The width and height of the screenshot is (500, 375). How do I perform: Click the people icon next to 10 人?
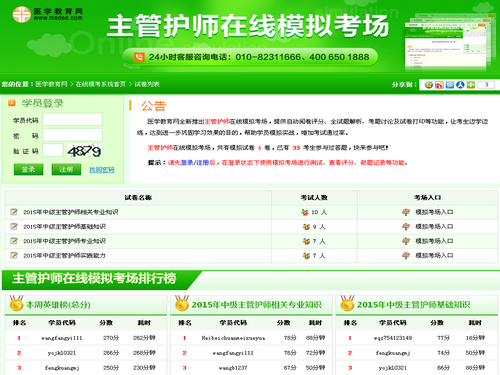pos(305,212)
